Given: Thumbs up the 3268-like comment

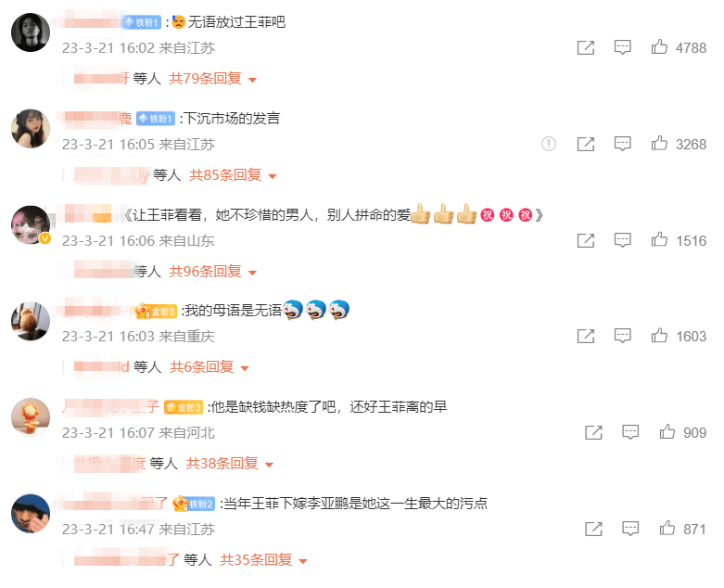Looking at the screenshot, I should coord(659,143).
